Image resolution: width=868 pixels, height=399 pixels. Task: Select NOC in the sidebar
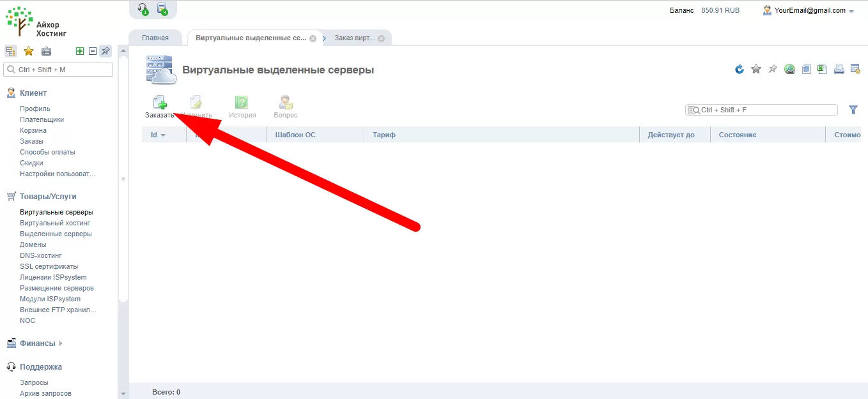pyautogui.click(x=27, y=320)
